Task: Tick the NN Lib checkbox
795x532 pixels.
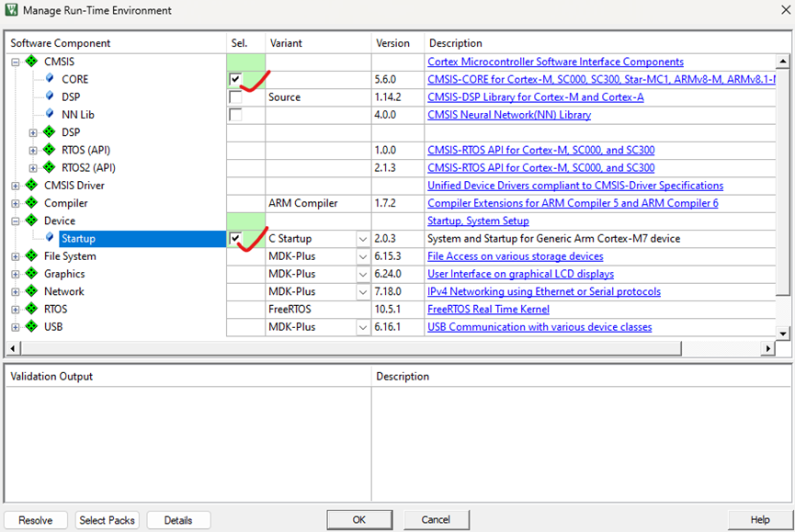Action: click(235, 115)
